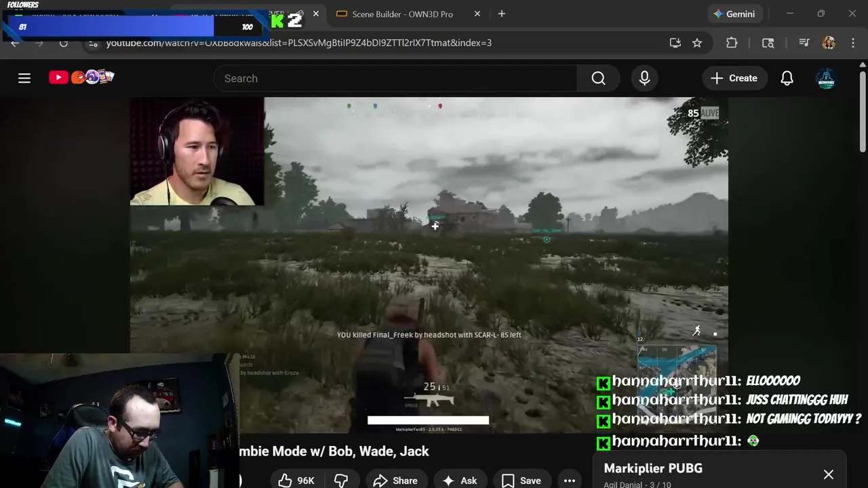Image resolution: width=868 pixels, height=488 pixels.
Task: Open media controls in Chrome toolbar
Action: coord(804,43)
